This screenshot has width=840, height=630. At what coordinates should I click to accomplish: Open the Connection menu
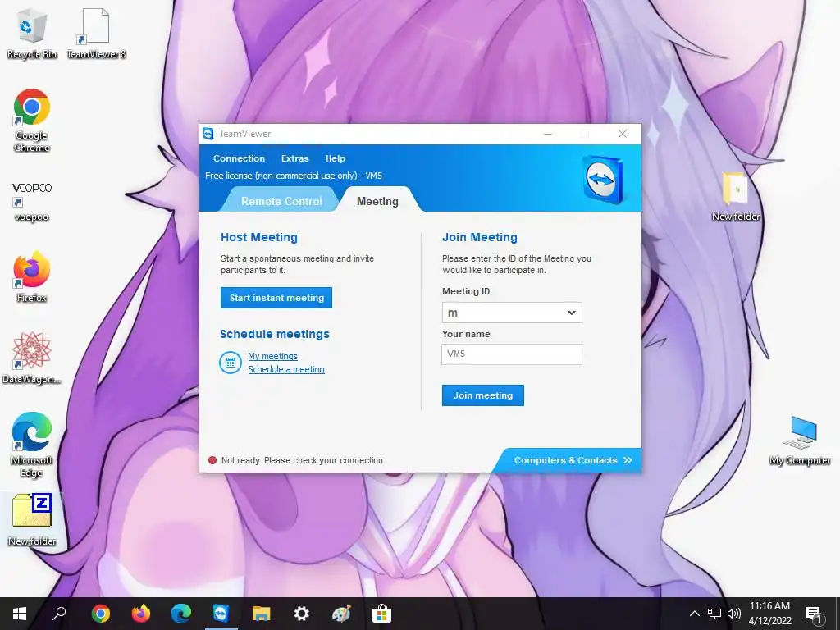tap(239, 158)
